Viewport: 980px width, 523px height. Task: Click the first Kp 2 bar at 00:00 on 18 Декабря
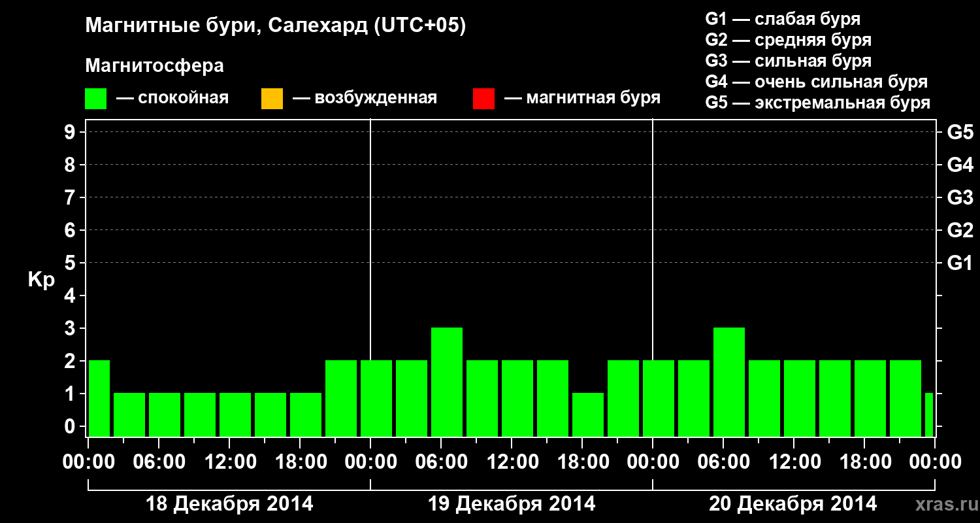point(99,398)
